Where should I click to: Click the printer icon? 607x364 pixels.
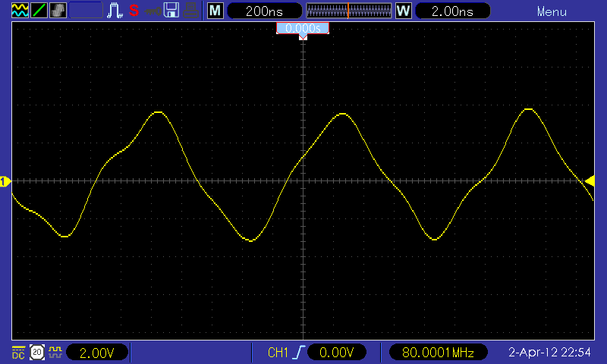tap(190, 11)
